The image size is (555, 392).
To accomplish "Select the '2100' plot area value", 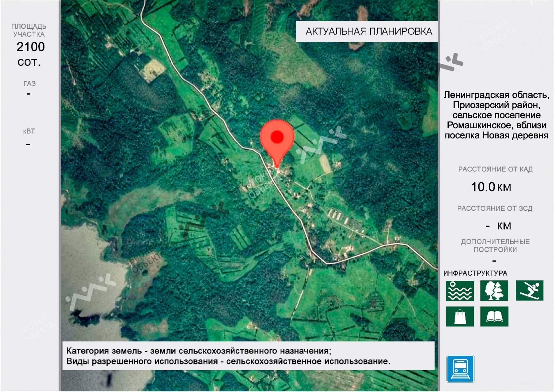I will click(x=31, y=47).
